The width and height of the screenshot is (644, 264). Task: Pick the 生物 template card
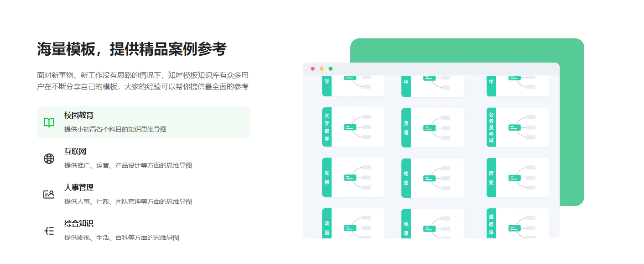click(x=353, y=177)
